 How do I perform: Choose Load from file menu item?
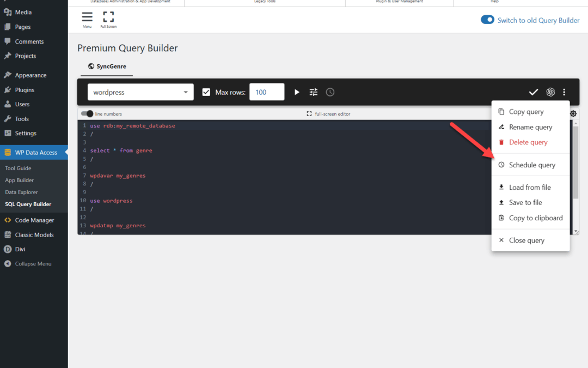531,187
